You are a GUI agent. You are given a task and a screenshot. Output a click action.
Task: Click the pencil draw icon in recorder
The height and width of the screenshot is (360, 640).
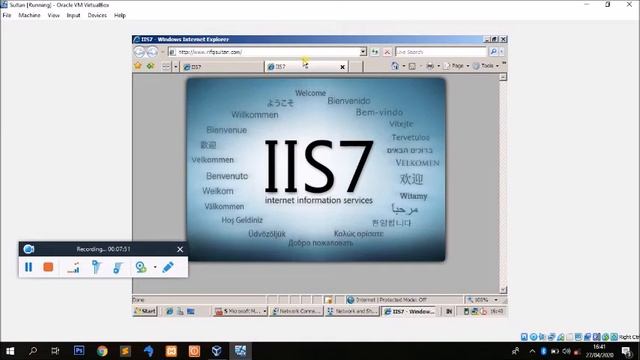point(168,267)
